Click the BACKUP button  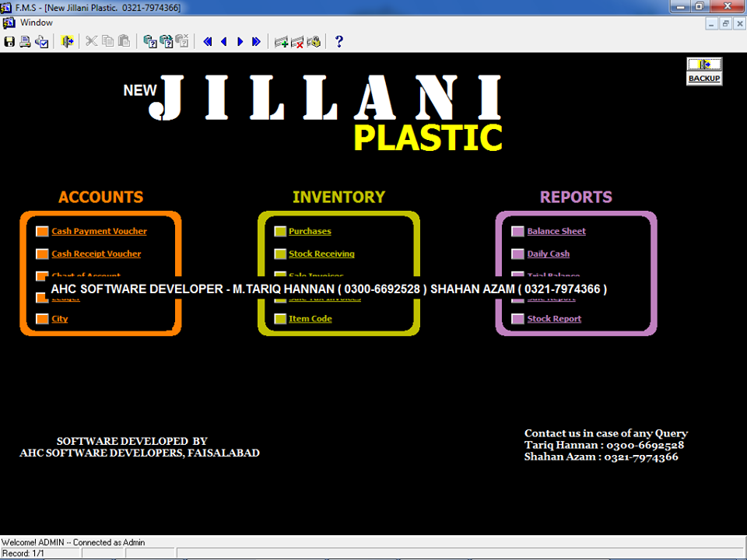click(704, 71)
